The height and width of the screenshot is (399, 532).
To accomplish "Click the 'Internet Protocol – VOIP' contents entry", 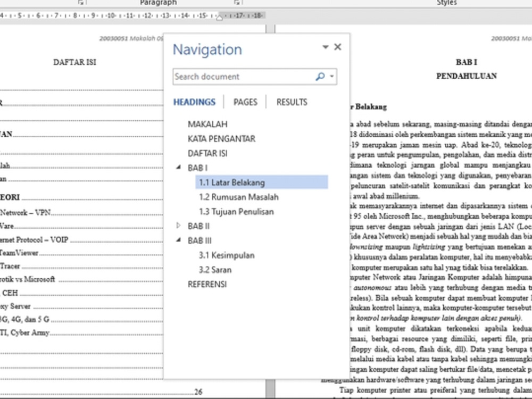I will pos(34,240).
